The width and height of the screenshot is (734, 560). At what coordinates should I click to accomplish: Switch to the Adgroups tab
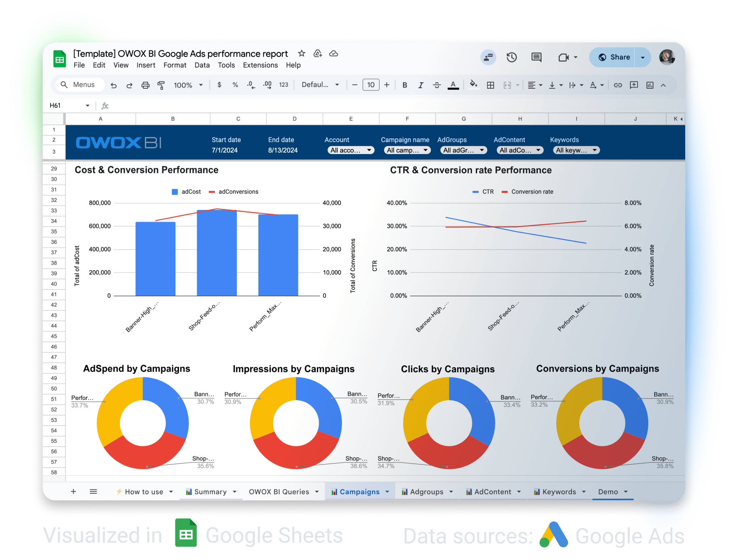point(427,492)
